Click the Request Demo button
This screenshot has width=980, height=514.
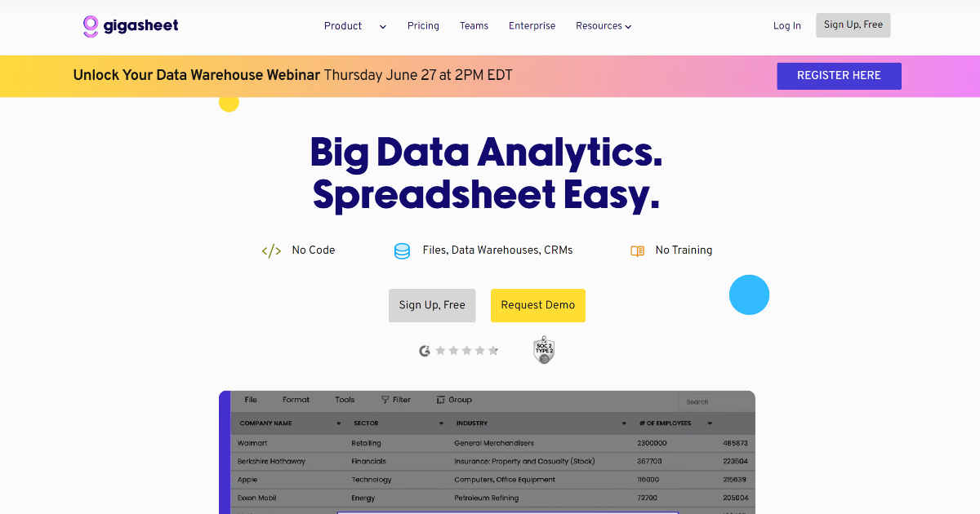(537, 305)
